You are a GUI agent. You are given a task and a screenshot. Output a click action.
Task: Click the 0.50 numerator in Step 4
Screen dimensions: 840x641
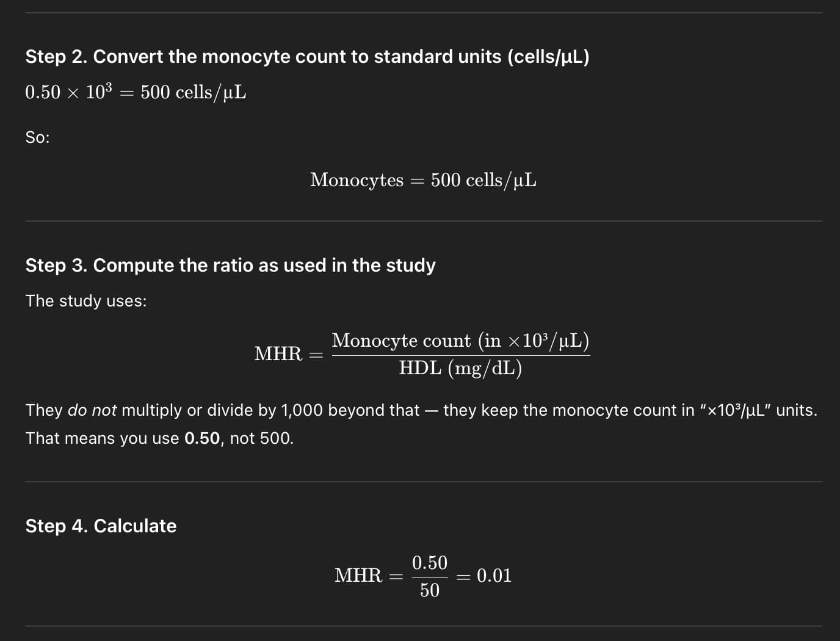[430, 563]
